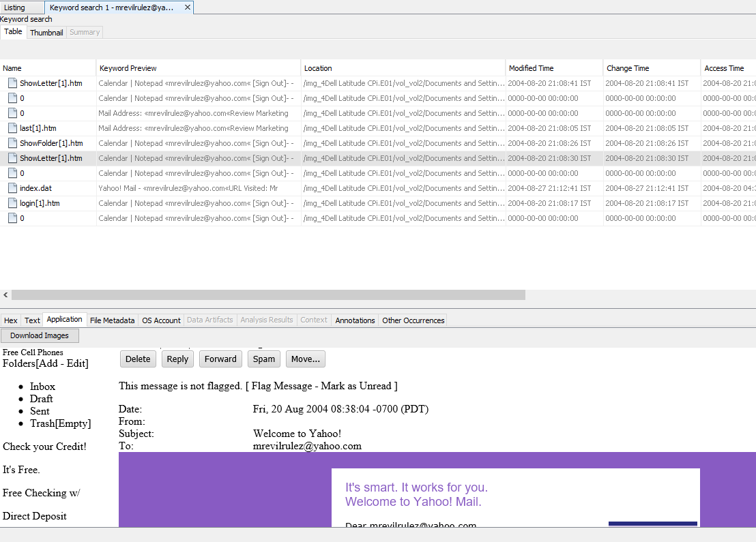Viewport: 756px width, 542px height.
Task: Click the left arrow of horizontal scrollbar
Action: point(5,295)
